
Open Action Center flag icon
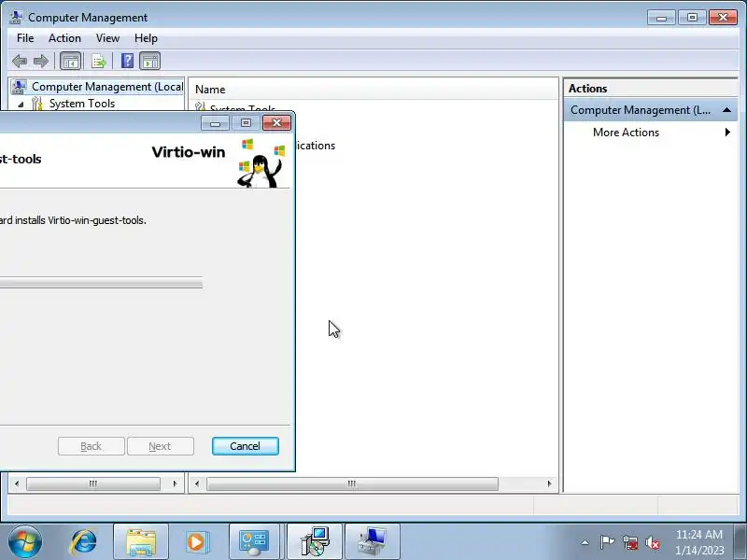[607, 542]
